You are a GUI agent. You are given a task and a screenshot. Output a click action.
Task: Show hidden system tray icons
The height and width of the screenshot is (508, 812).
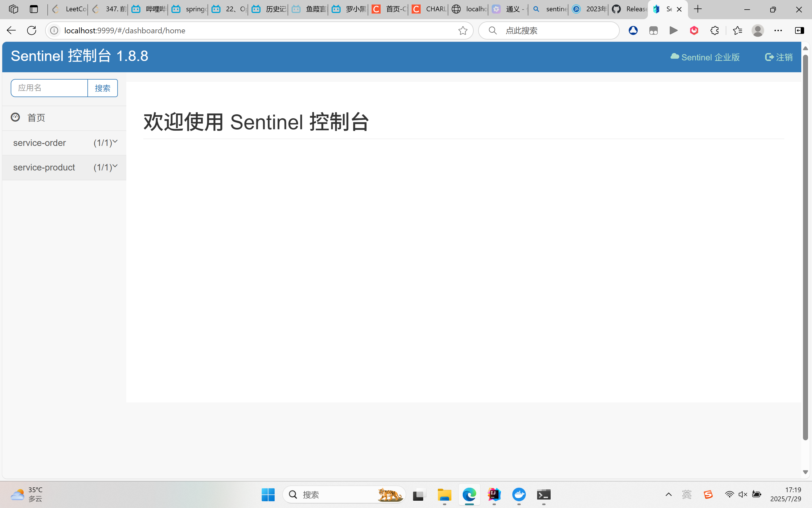668,494
